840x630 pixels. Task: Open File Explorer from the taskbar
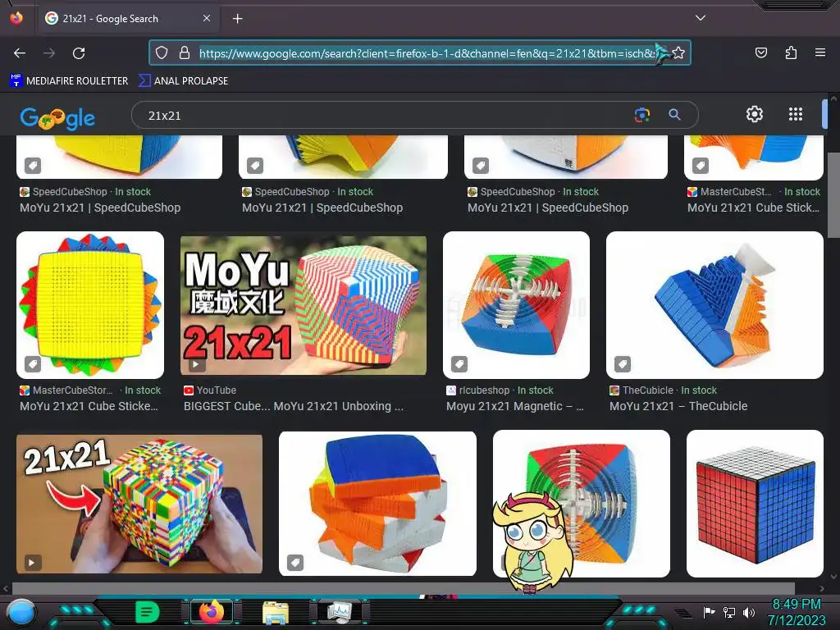[x=276, y=612]
